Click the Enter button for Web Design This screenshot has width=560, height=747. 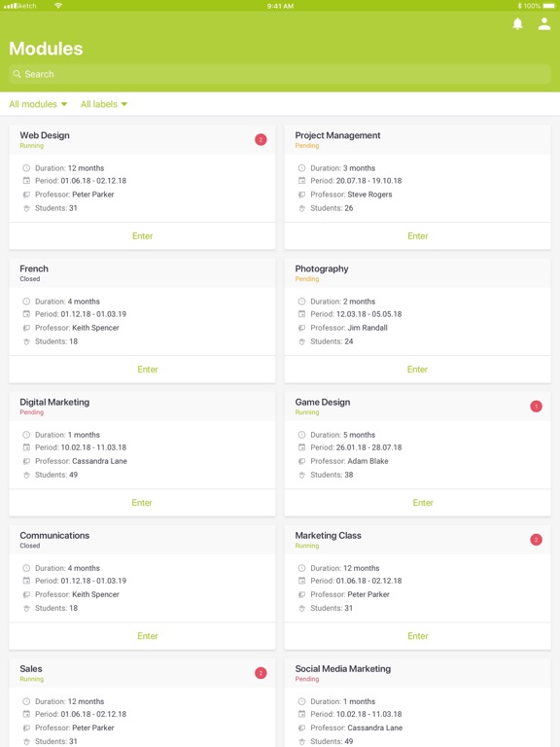click(x=142, y=235)
